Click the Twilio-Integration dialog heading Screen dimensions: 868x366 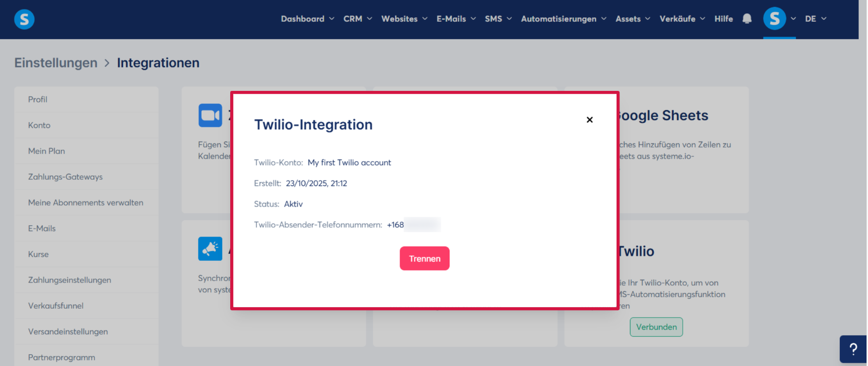(x=313, y=124)
